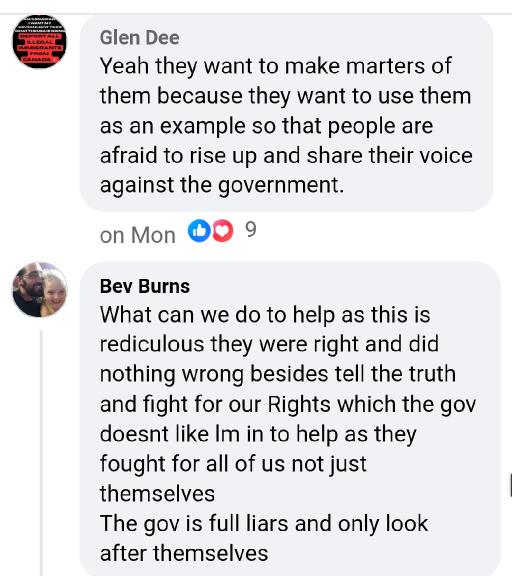Click the line "The gov is full liars"
The width and height of the screenshot is (512, 576).
point(194,523)
